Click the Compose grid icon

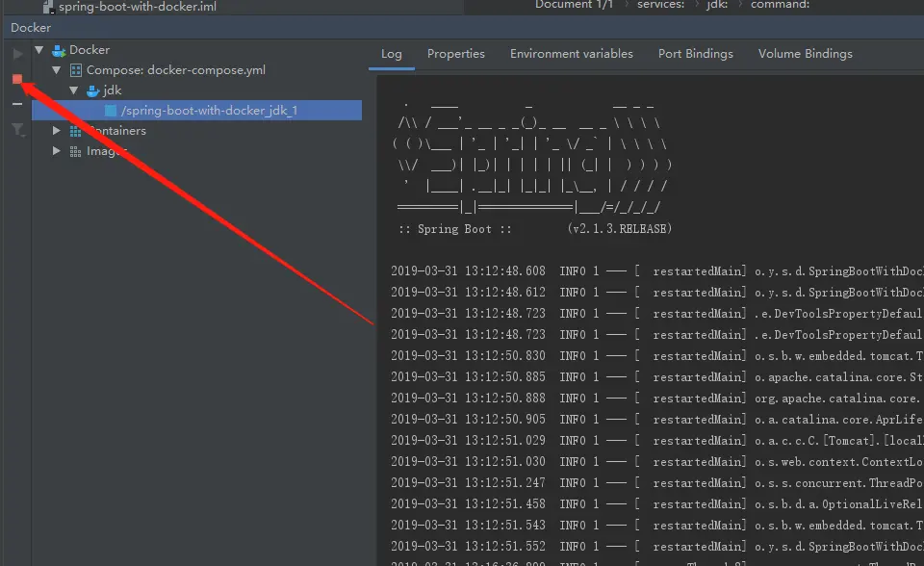point(75,70)
